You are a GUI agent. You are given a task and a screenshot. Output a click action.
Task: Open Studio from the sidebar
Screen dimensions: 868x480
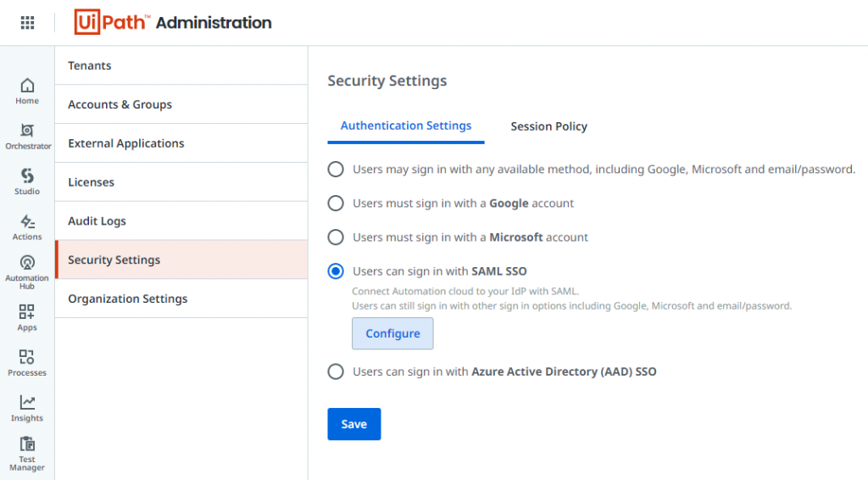pos(27,182)
